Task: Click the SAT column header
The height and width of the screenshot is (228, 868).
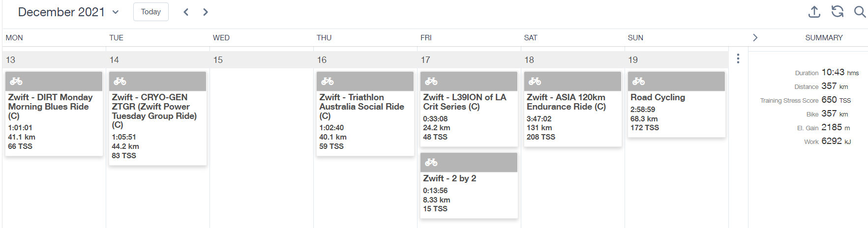Action: (x=531, y=38)
